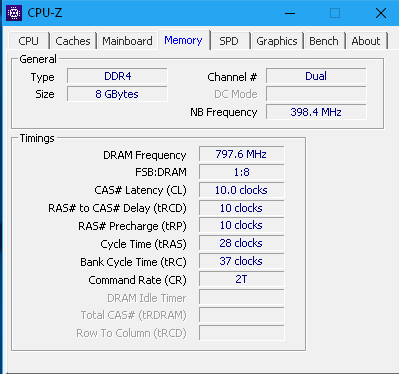The image size is (399, 374).
Task: Click the "FSB:DRAM" label
Action: [161, 172]
